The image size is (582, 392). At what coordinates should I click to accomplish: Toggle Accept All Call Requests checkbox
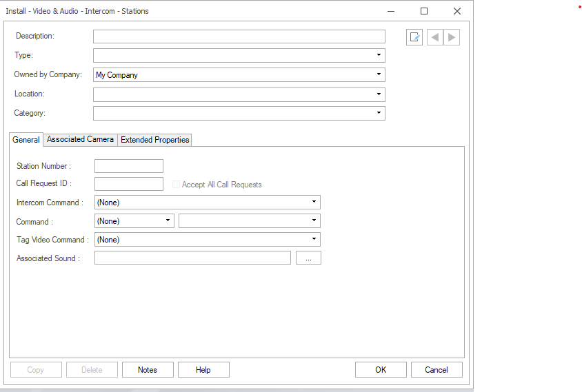pyautogui.click(x=177, y=185)
